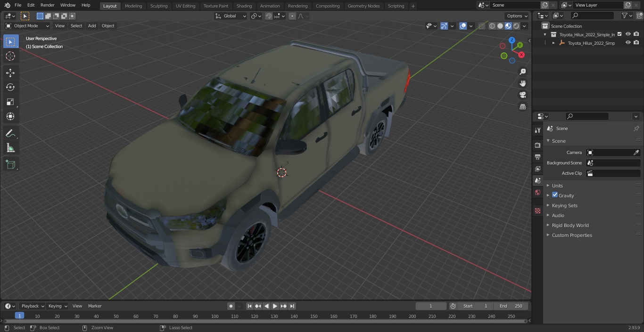The width and height of the screenshot is (644, 332).
Task: Switch to the Sculpting workspace tab
Action: tap(159, 6)
